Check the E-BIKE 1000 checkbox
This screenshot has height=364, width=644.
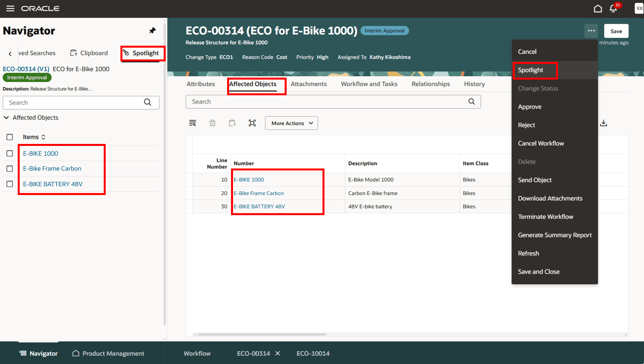pyautogui.click(x=9, y=153)
